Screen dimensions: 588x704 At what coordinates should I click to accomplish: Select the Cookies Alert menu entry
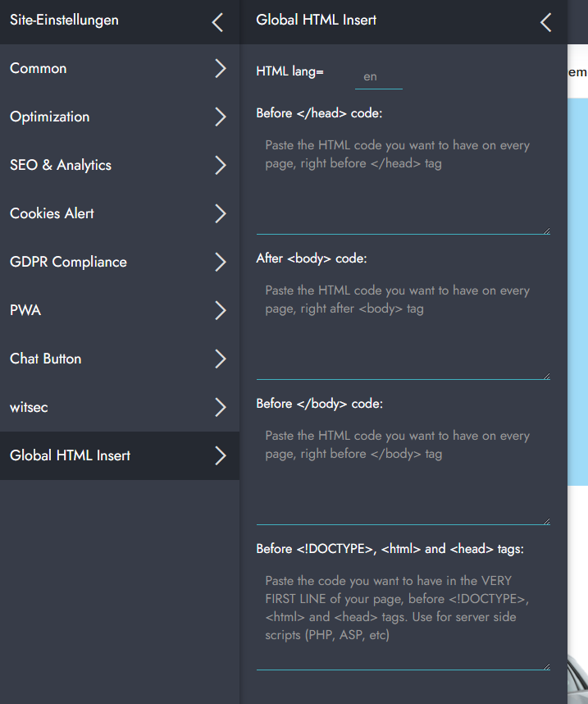(52, 214)
